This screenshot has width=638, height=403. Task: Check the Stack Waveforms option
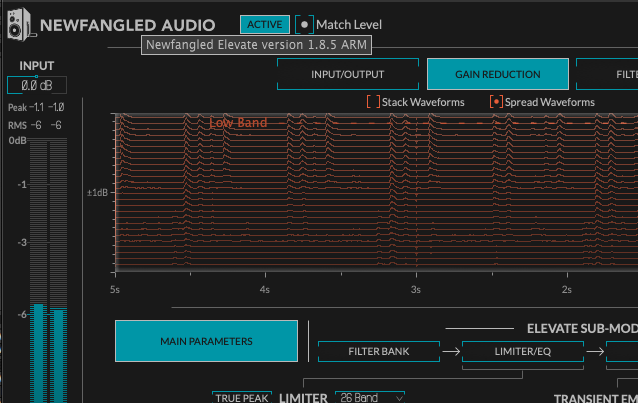pyautogui.click(x=372, y=102)
